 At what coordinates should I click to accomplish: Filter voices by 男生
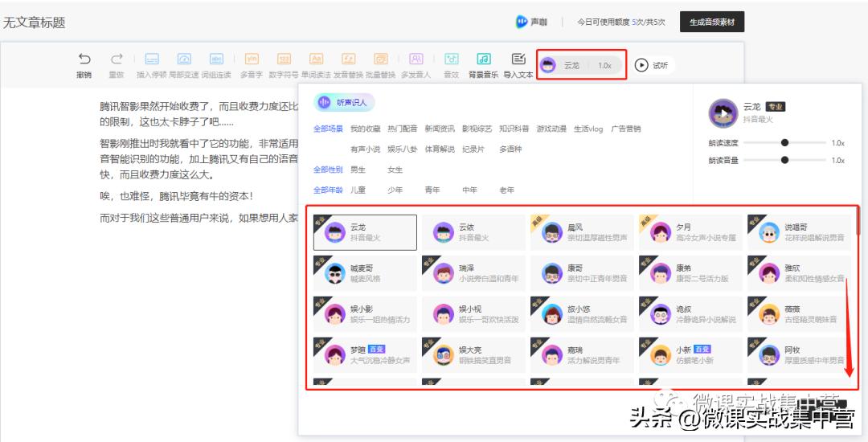pyautogui.click(x=358, y=170)
